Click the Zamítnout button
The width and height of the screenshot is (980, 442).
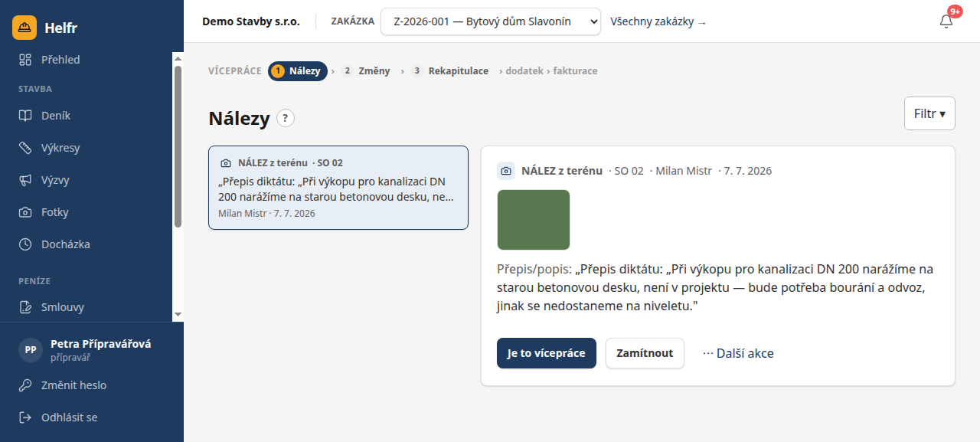[x=645, y=353]
